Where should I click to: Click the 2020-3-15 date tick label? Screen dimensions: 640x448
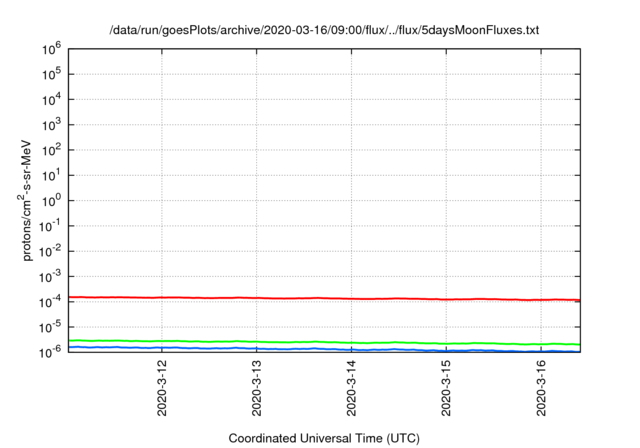446,388
